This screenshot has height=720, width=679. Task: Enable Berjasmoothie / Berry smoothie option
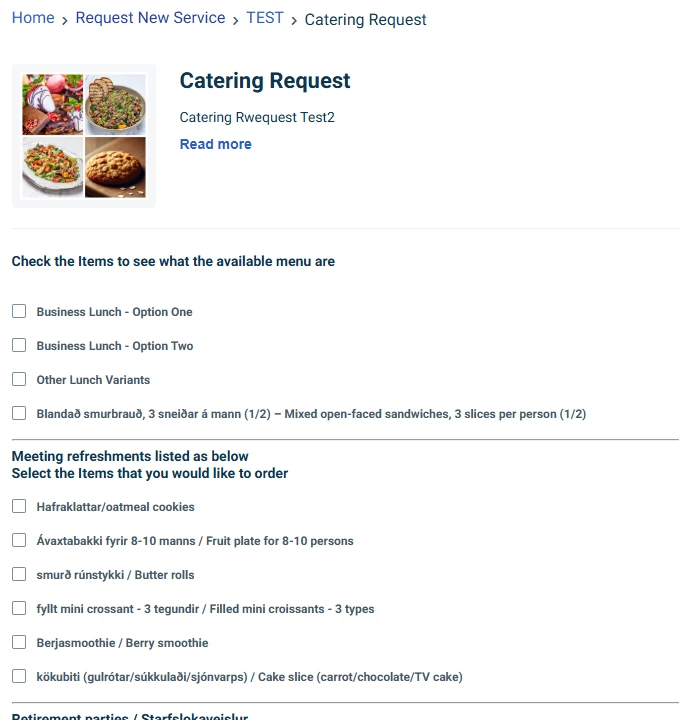point(19,642)
